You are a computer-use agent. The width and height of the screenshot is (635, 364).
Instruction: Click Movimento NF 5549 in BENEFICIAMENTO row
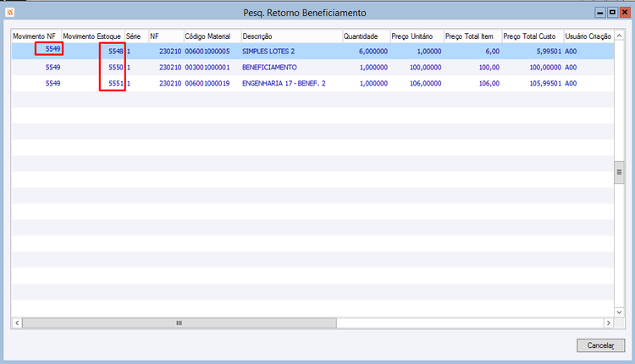(x=52, y=67)
